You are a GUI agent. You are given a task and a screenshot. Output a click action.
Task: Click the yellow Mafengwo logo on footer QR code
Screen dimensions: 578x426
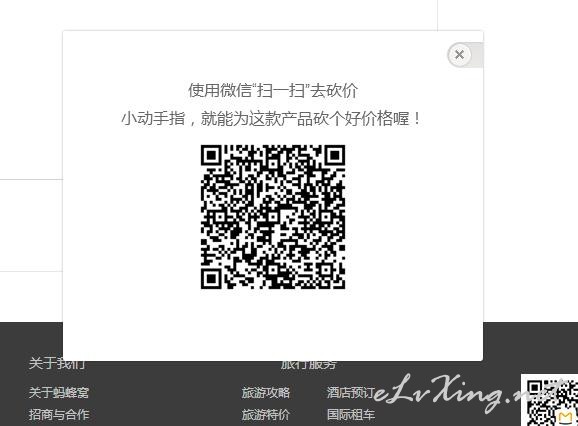pyautogui.click(x=565, y=418)
